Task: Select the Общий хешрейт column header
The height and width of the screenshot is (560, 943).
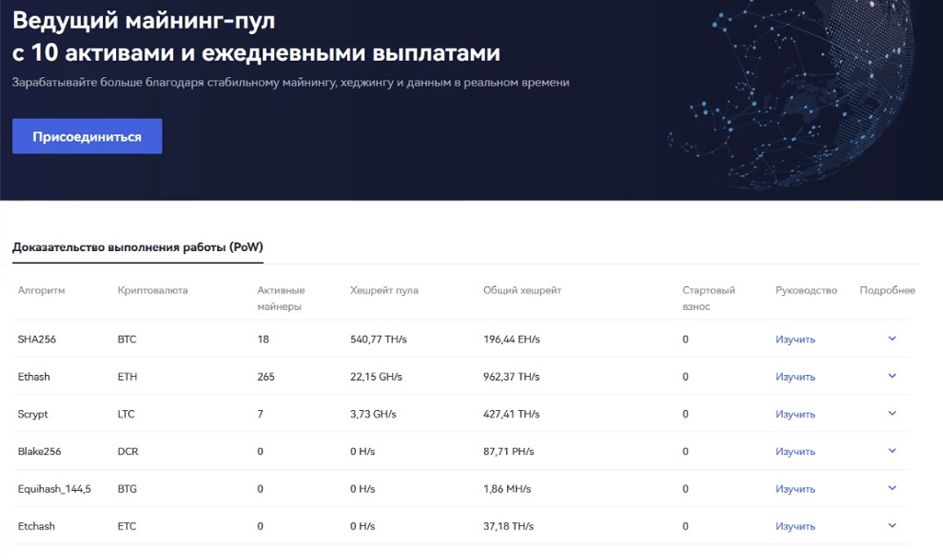Action: point(522,291)
